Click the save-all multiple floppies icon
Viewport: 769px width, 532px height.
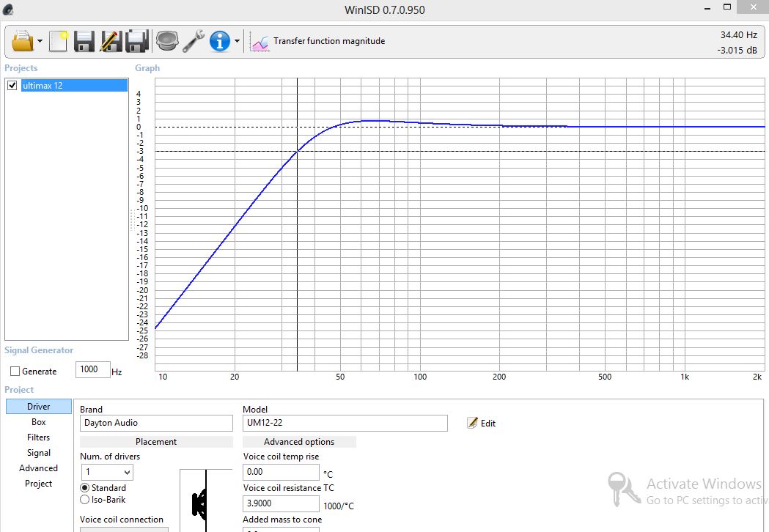[137, 41]
